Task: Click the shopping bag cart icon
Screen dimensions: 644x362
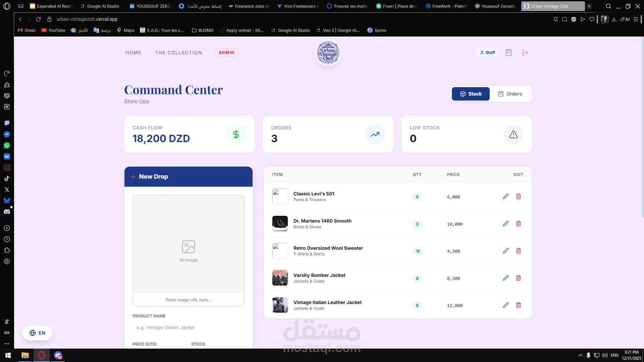Action: point(509,53)
